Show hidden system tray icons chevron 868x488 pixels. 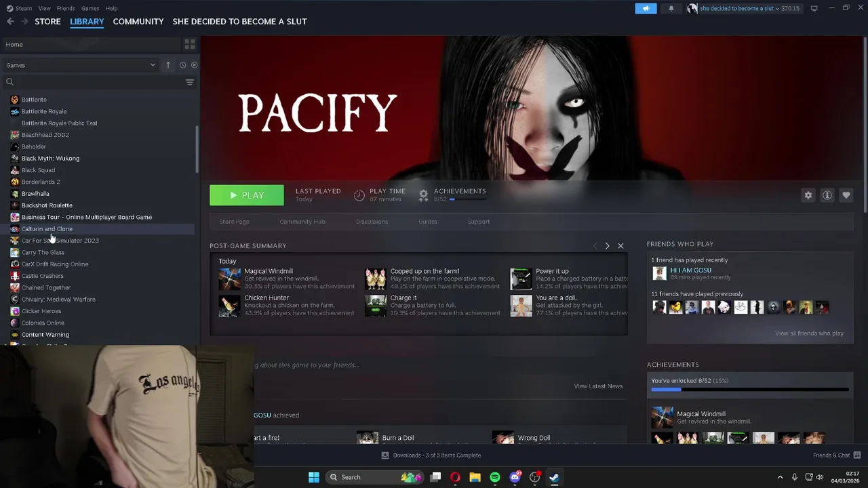[x=780, y=477]
